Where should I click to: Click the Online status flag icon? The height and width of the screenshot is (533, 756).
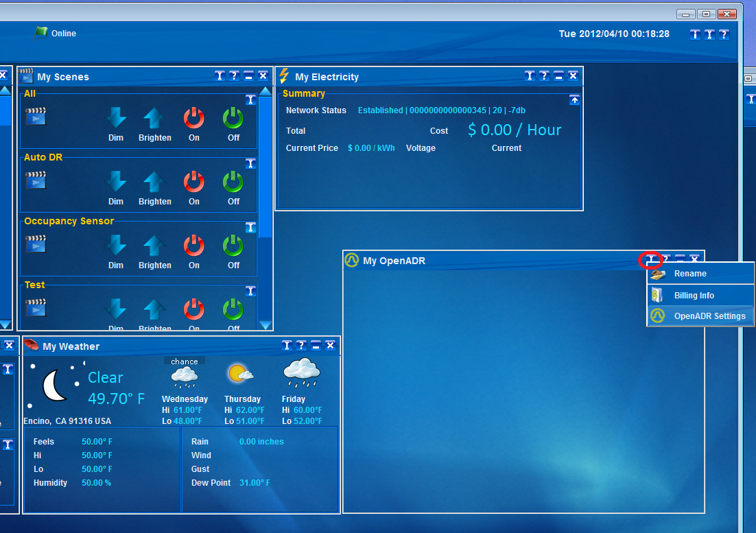tap(41, 32)
